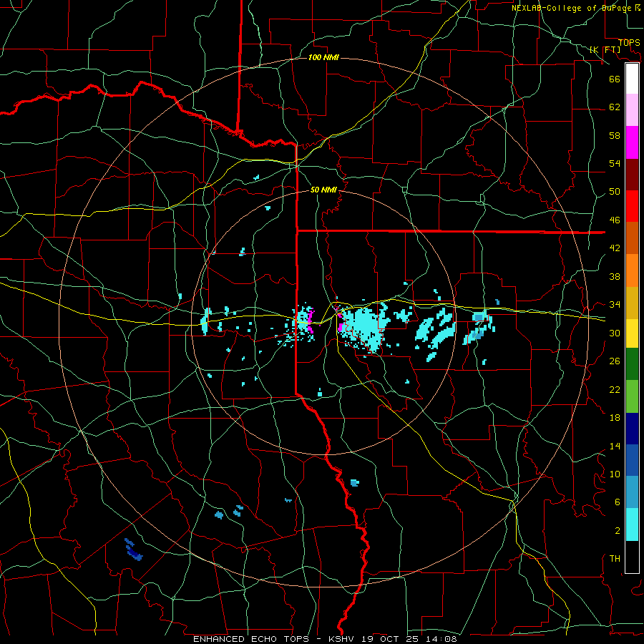
Task: Click the 'TH' threshold label
Action: tap(615, 559)
